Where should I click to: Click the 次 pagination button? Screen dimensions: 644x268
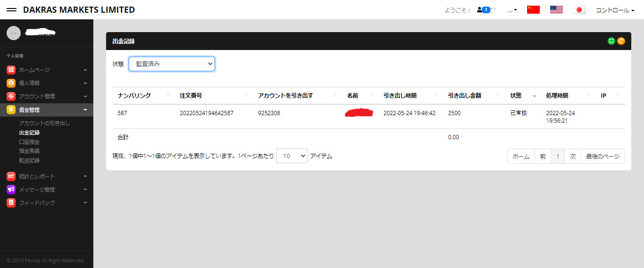click(x=573, y=156)
